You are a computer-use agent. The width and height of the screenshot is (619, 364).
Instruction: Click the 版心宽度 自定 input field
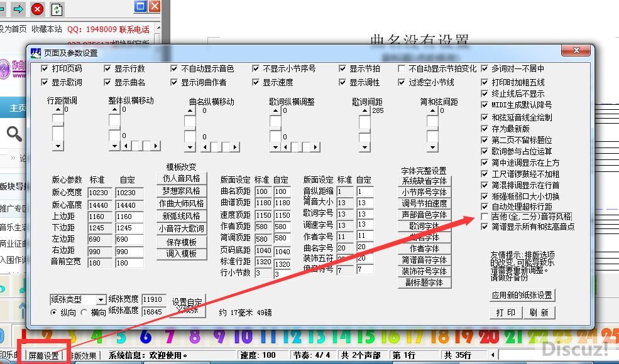coord(129,193)
